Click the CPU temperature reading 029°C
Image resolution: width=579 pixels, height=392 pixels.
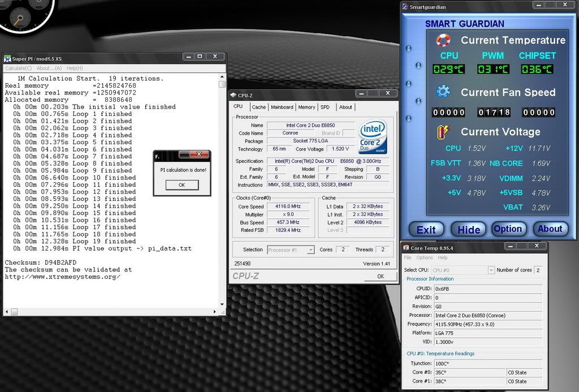click(448, 69)
